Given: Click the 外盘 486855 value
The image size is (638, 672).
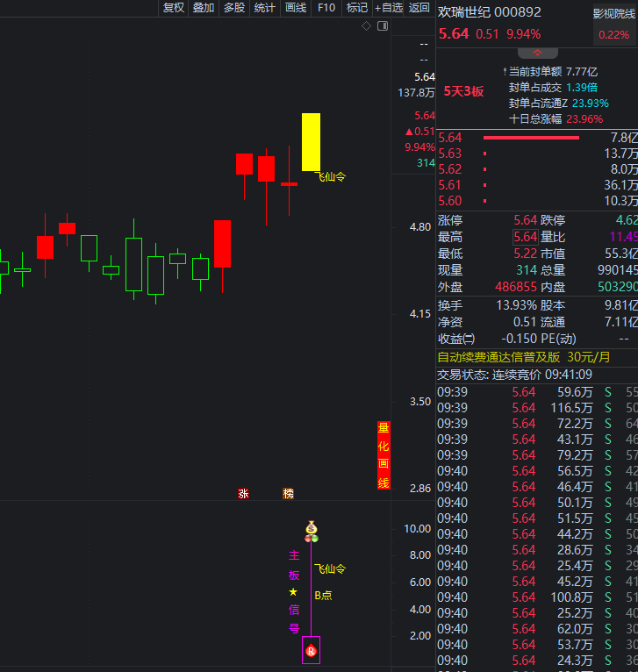Looking at the screenshot, I should click(516, 287).
